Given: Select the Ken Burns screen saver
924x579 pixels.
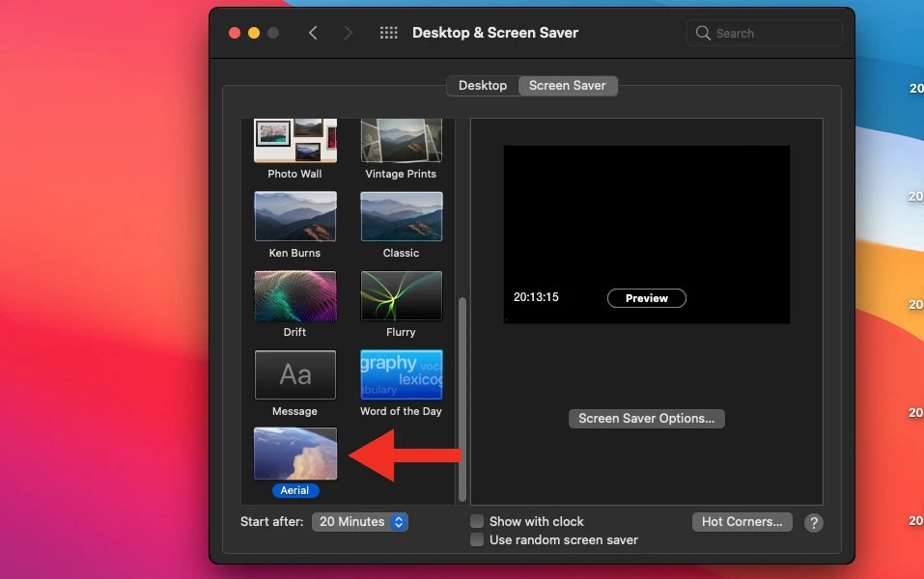Looking at the screenshot, I should point(294,216).
